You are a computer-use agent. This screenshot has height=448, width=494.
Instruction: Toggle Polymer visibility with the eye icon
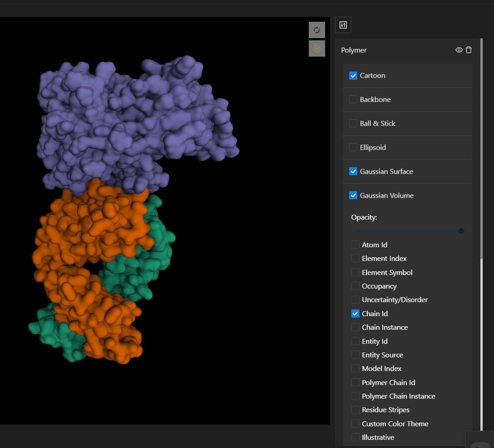(x=459, y=50)
